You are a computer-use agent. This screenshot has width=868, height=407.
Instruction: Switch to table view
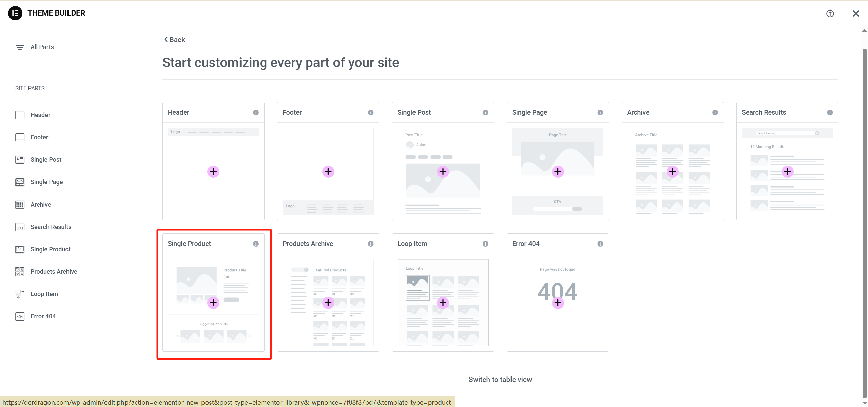pyautogui.click(x=500, y=380)
